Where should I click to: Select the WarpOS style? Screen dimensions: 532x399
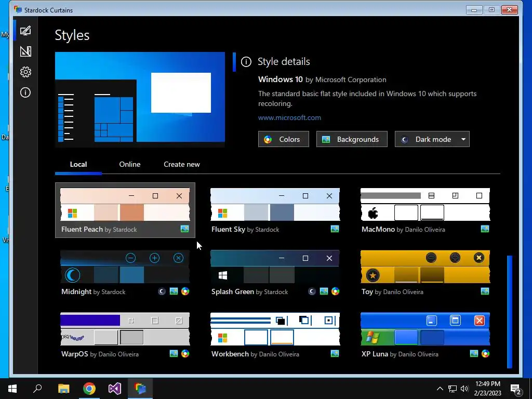click(x=125, y=335)
